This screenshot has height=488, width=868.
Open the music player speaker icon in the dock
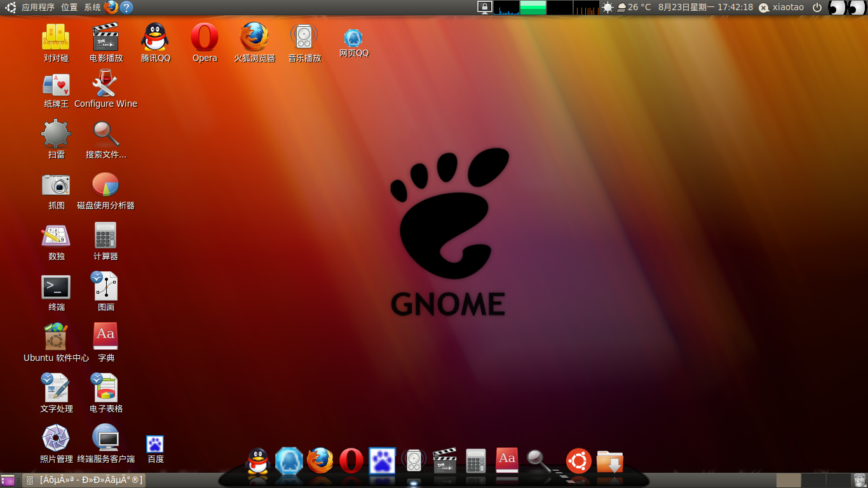pyautogui.click(x=414, y=461)
